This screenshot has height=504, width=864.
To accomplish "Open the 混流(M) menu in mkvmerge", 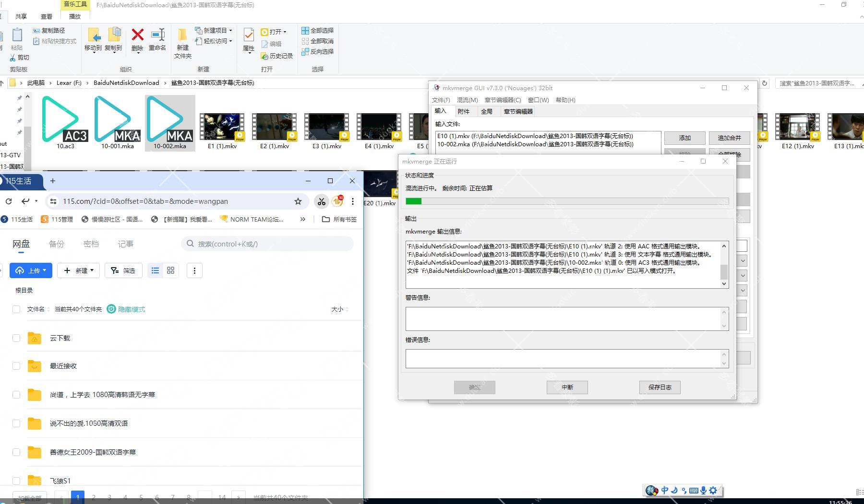I will click(467, 100).
